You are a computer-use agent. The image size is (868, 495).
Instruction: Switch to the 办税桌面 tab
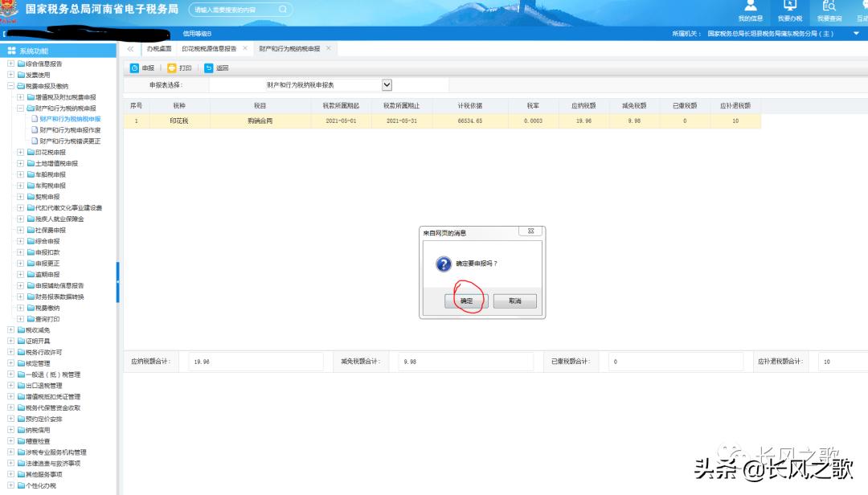click(158, 49)
